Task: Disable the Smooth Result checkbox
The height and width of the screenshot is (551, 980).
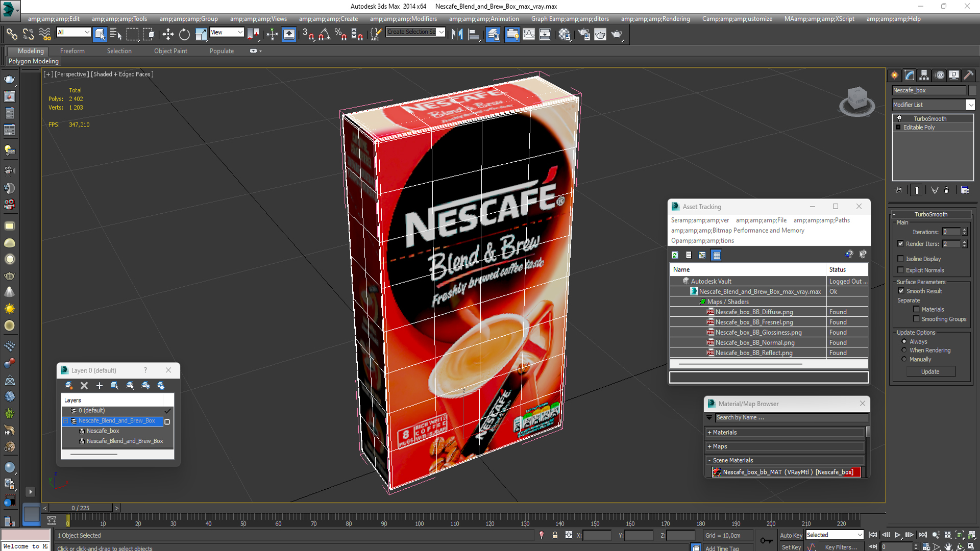Action: pos(901,291)
